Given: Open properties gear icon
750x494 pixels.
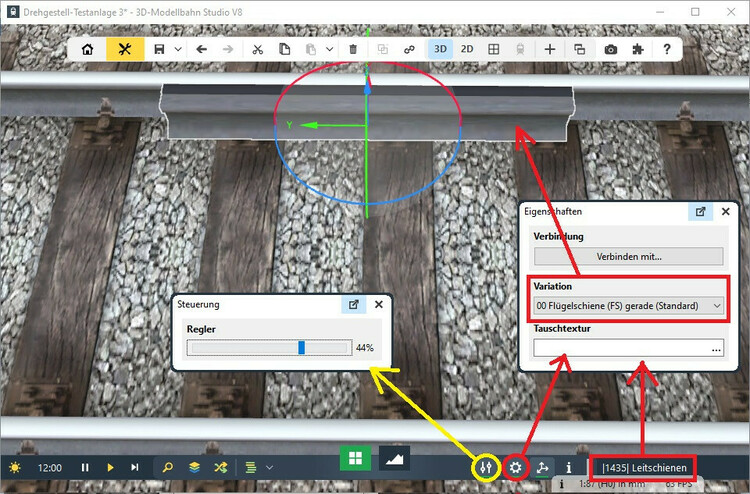Looking at the screenshot, I should [x=515, y=467].
